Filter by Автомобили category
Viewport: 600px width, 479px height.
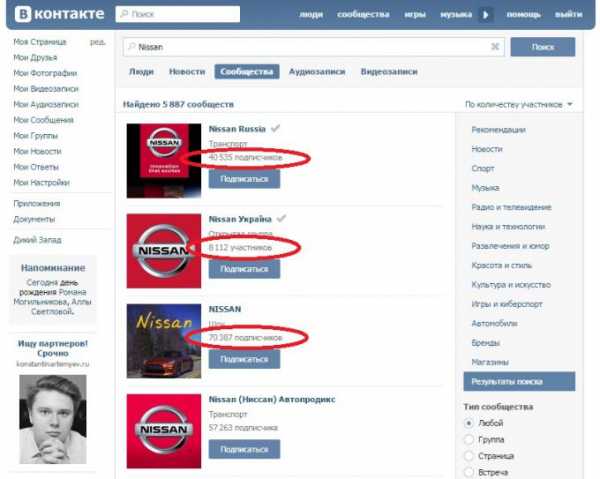click(x=494, y=323)
